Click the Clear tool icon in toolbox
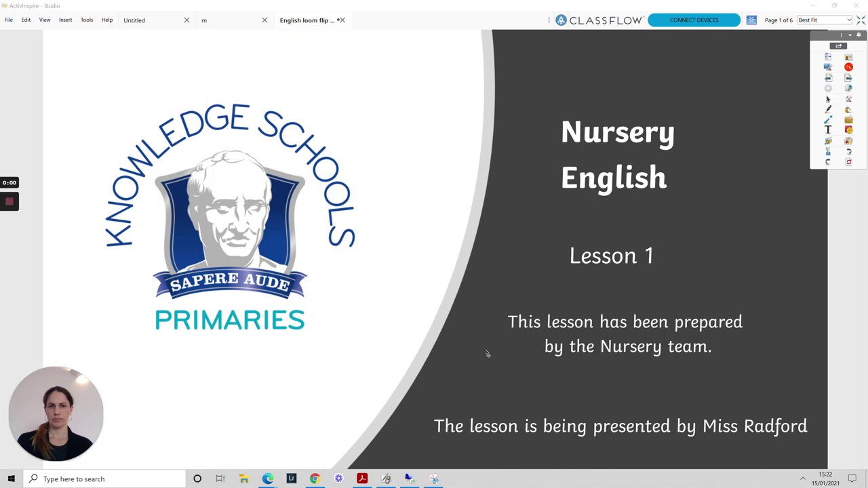868x488 pixels. tap(828, 152)
